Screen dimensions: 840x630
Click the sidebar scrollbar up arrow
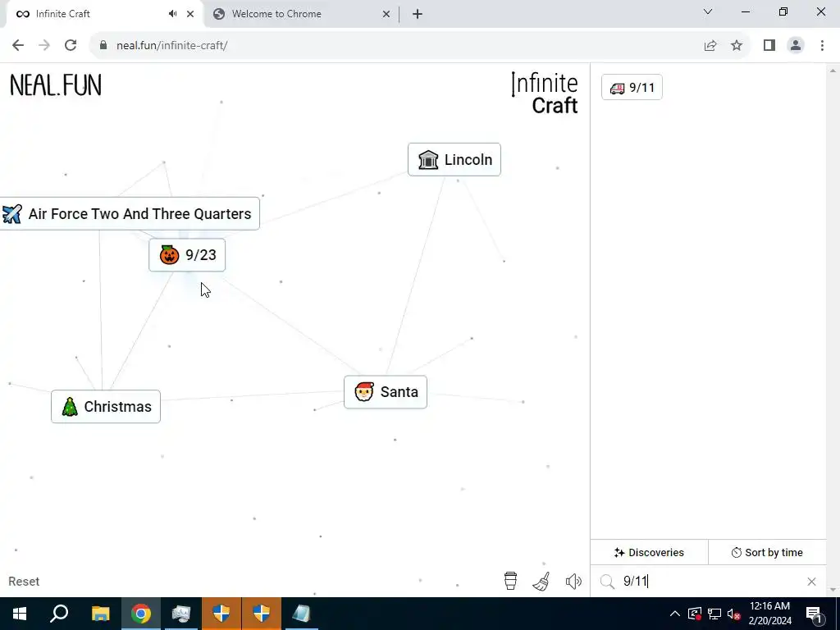(833, 71)
